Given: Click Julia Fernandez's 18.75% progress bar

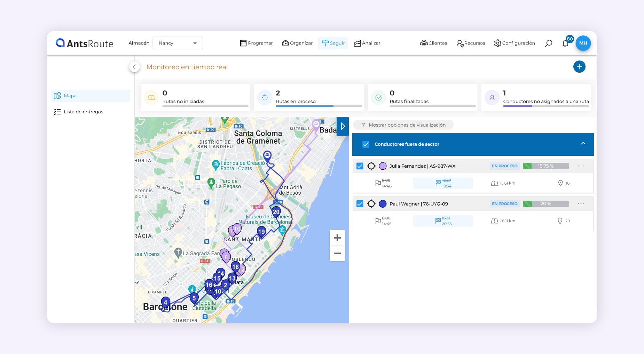Looking at the screenshot, I should pyautogui.click(x=545, y=166).
